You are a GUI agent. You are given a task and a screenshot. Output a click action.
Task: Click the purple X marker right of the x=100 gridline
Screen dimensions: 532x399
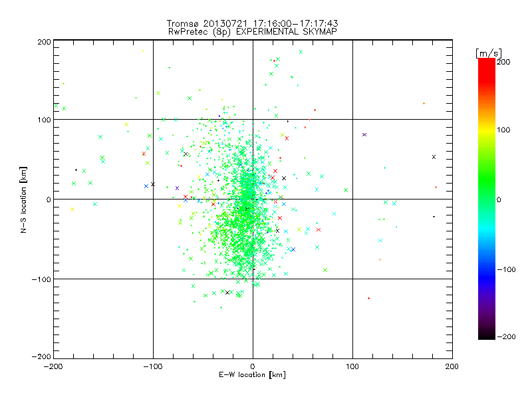(364, 135)
